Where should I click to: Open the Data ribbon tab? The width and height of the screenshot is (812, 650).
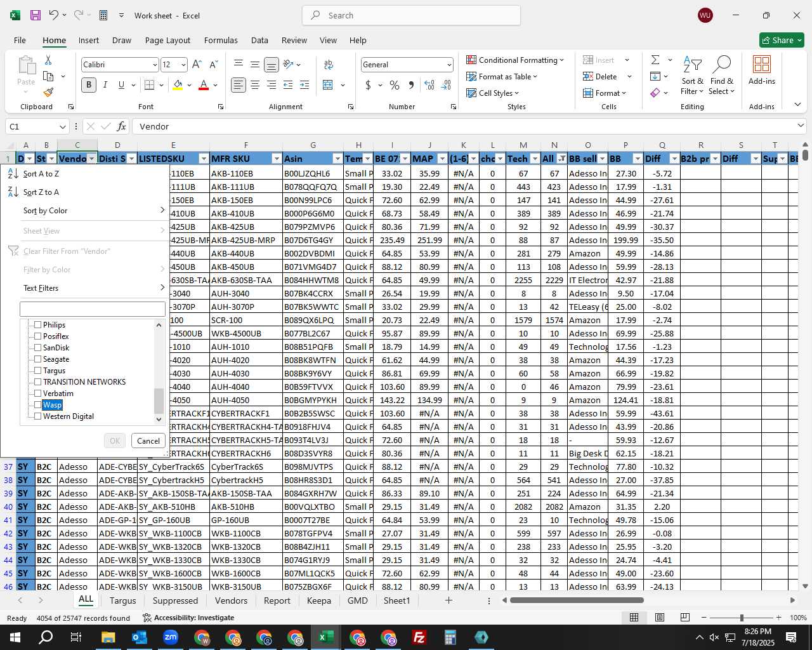(x=259, y=40)
